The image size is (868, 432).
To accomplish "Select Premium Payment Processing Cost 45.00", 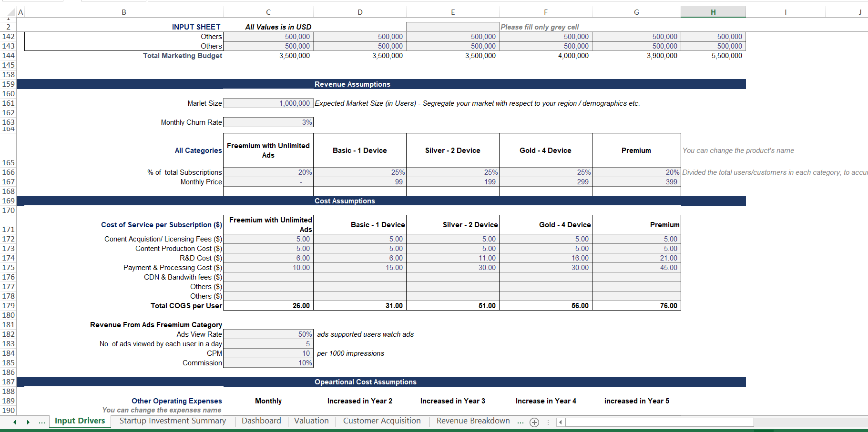I will pyautogui.click(x=636, y=268).
